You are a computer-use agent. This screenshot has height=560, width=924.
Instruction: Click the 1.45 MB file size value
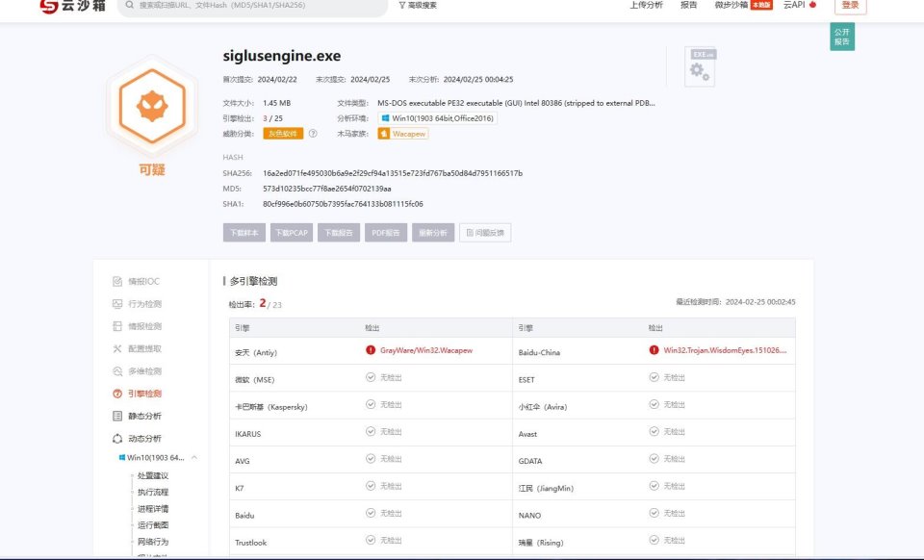click(277, 103)
